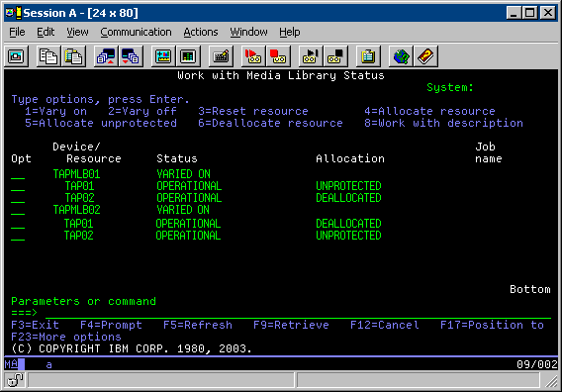Click the F12=Cancel function key text

pos(385,325)
